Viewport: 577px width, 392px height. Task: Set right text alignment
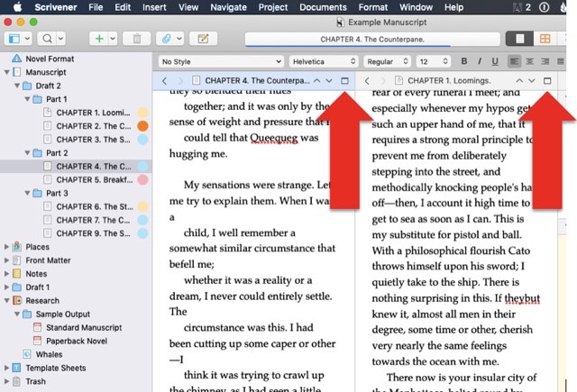tap(545, 61)
